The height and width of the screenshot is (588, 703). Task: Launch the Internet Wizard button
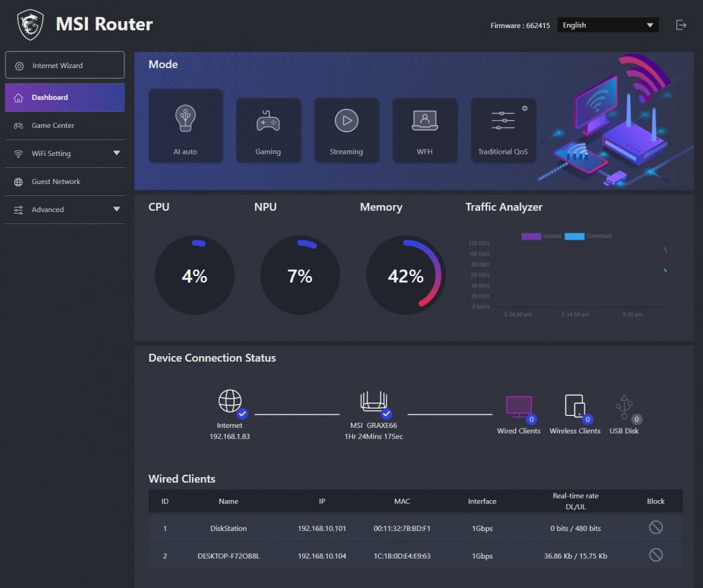click(x=65, y=65)
